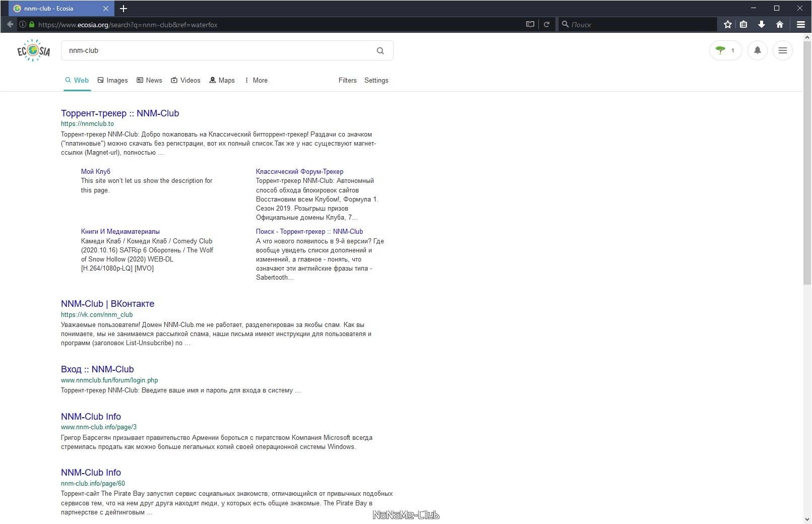Open result Торрент-трекер :: NNM-Club
Image resolution: width=812 pixels, height=524 pixels.
pyautogui.click(x=120, y=113)
